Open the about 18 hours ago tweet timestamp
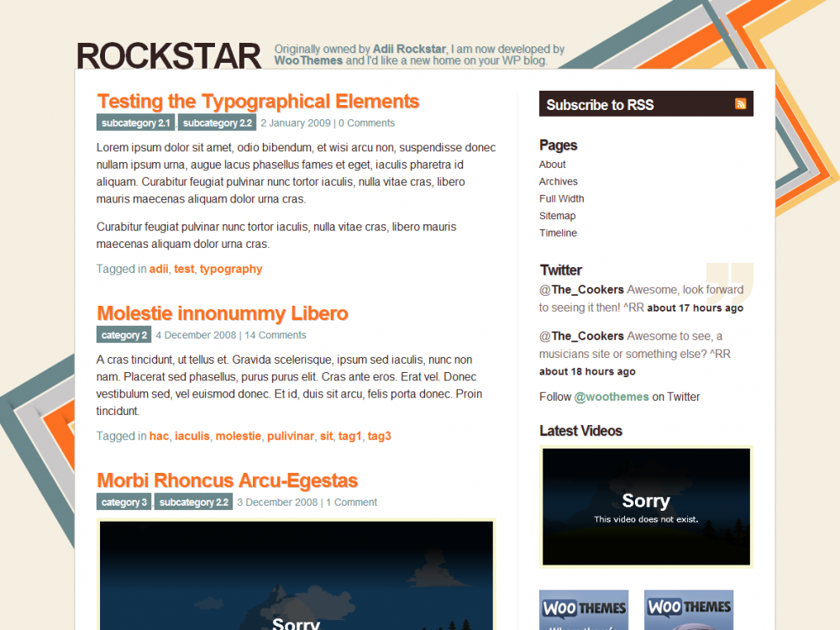This screenshot has height=630, width=840. click(x=587, y=372)
